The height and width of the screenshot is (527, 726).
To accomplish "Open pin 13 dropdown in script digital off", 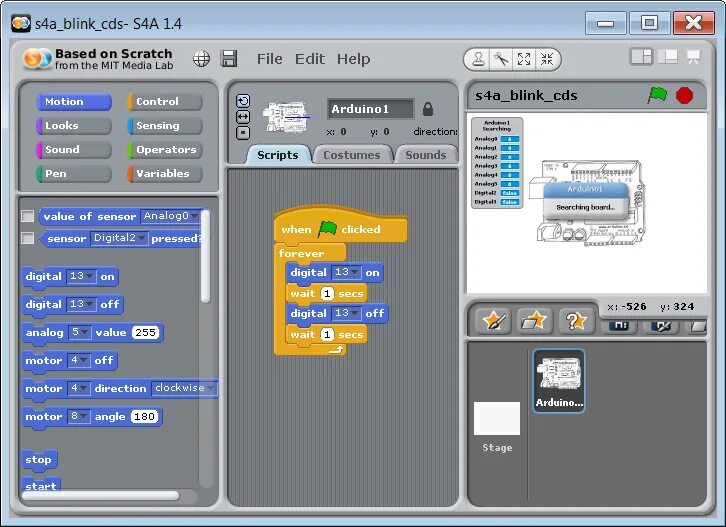I will (346, 313).
